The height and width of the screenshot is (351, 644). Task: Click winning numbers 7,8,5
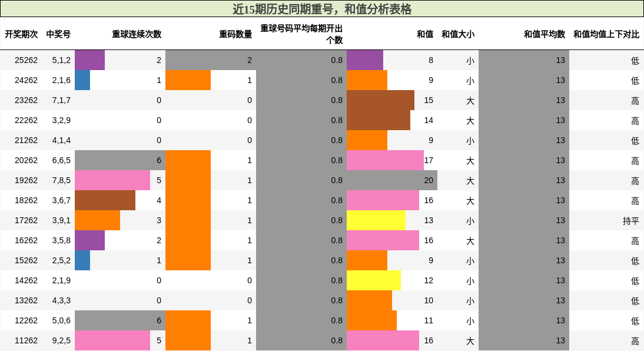(61, 180)
